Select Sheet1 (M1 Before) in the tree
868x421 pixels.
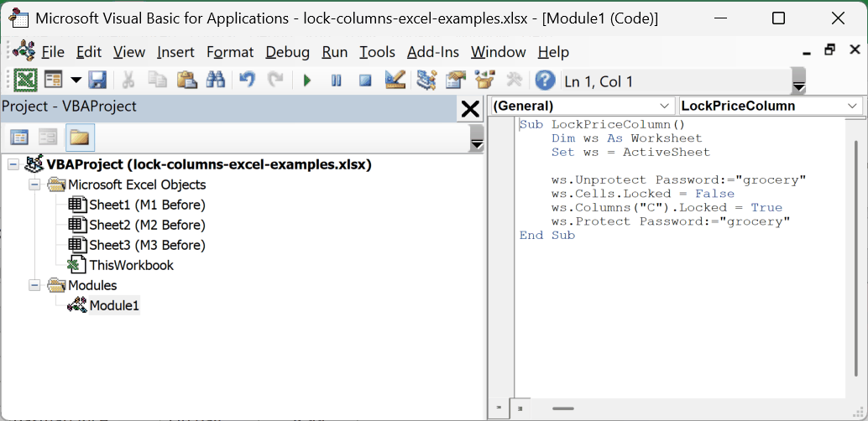pos(147,205)
